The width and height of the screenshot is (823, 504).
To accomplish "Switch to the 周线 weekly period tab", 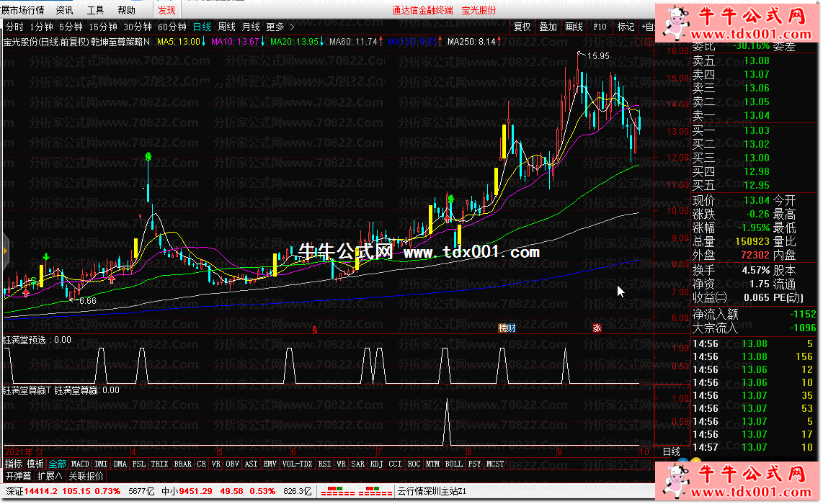I will point(226,27).
